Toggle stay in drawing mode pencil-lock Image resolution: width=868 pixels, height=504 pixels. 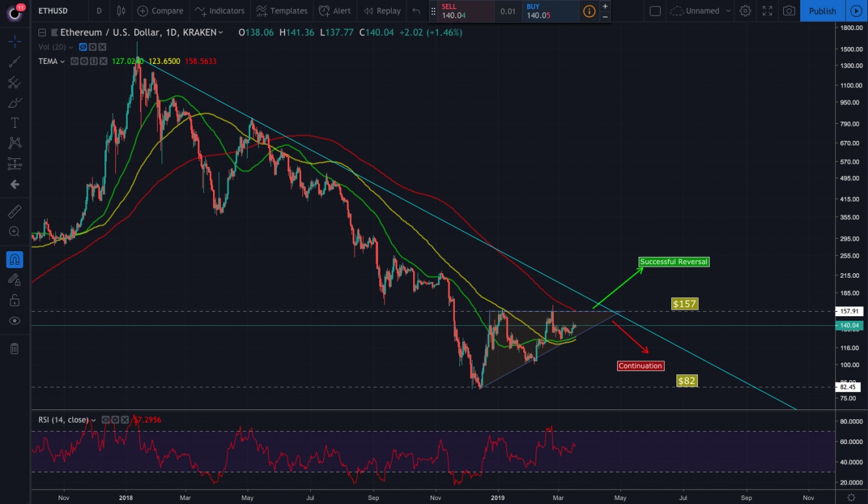tap(14, 280)
